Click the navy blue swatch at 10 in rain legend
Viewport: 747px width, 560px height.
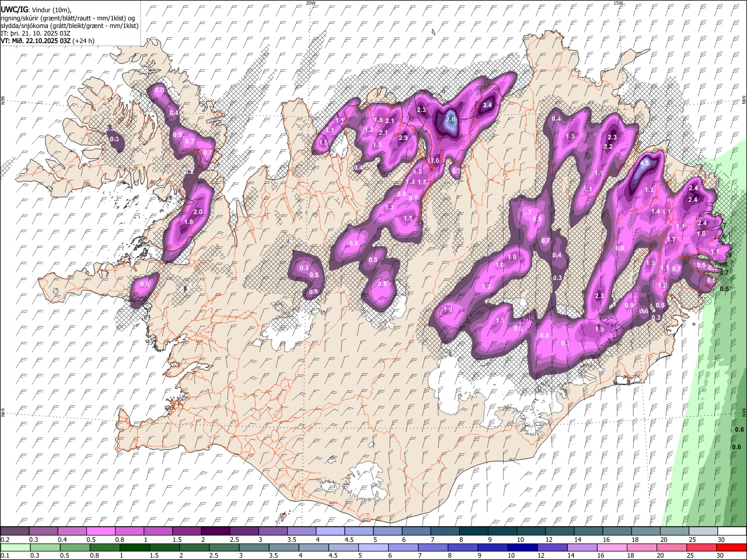522,547
